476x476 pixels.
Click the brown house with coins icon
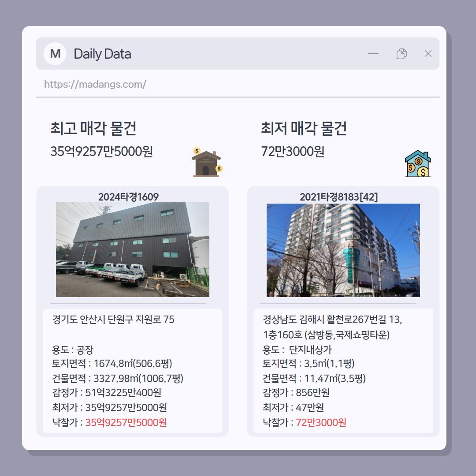207,162
